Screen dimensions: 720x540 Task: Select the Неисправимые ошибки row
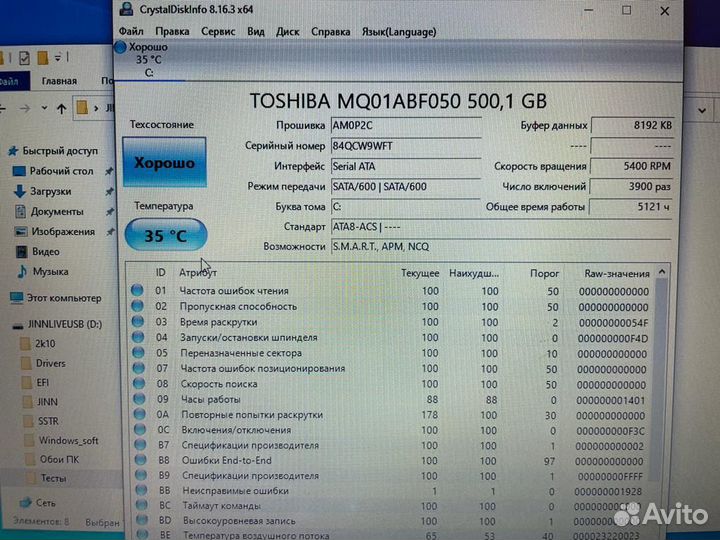(390, 491)
